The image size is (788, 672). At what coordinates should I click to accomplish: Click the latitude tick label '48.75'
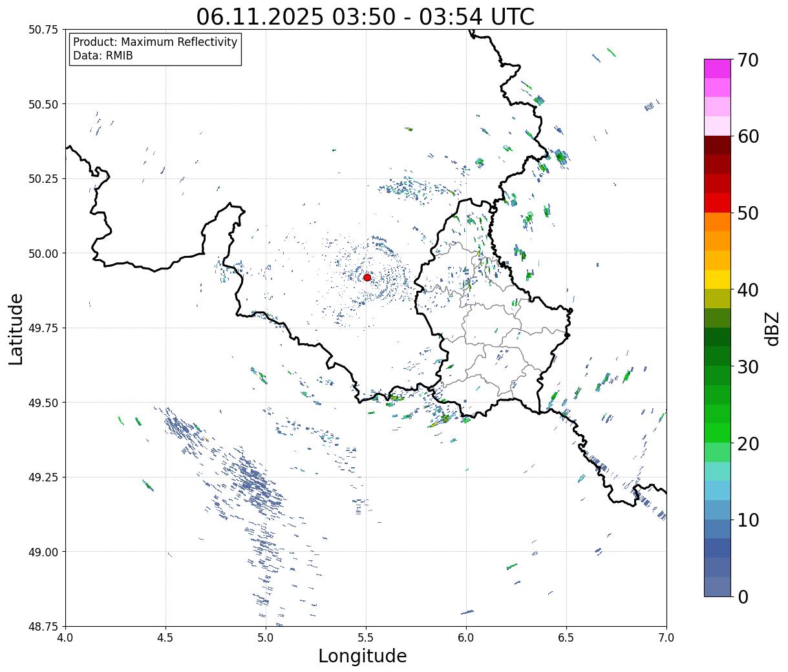[43, 626]
